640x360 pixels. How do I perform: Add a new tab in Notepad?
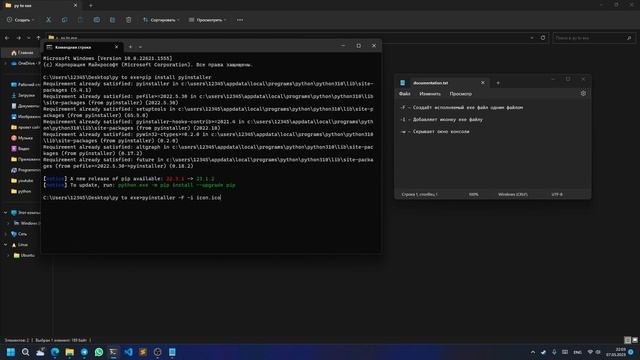tap(498, 83)
